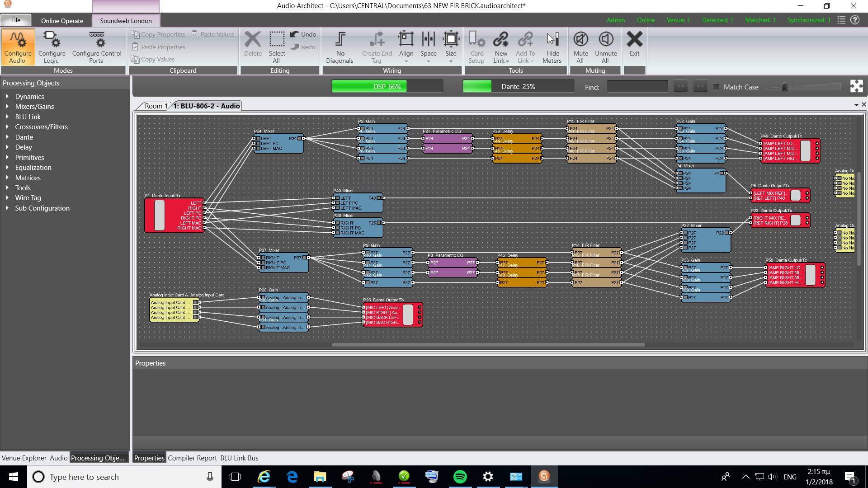Adjust the zoom slider handle
Image resolution: width=868 pixels, height=488 pixels.
click(785, 87)
